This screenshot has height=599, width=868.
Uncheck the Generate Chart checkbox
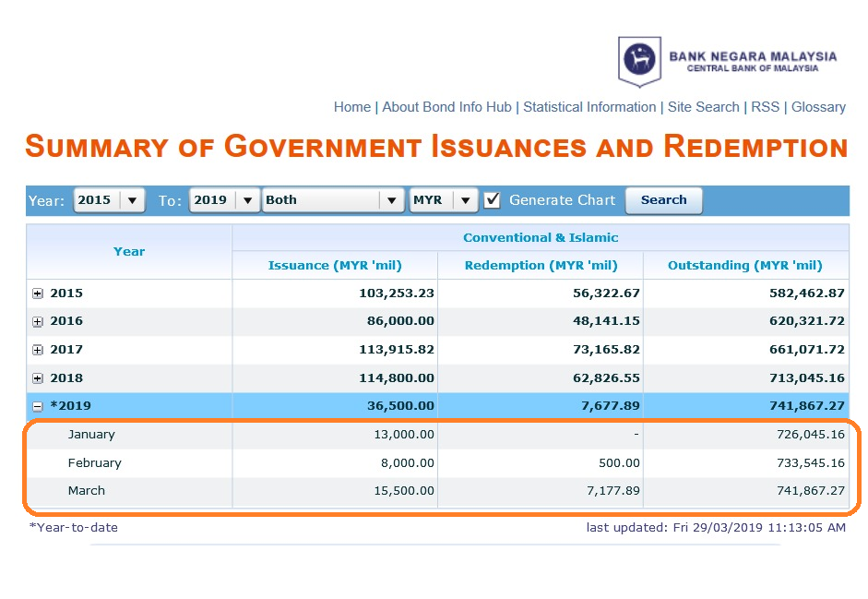point(492,200)
